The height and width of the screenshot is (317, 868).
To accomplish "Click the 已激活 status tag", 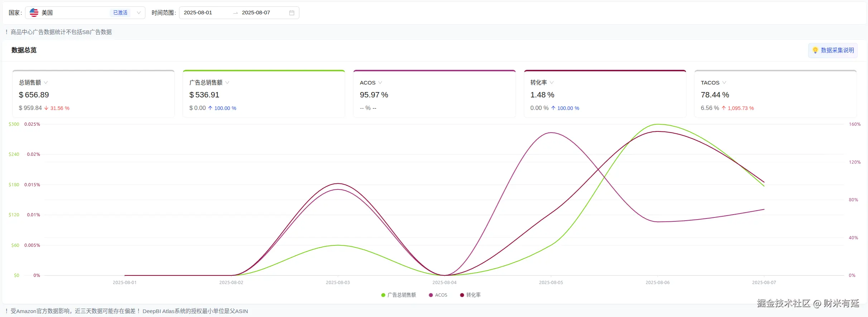I will (120, 13).
